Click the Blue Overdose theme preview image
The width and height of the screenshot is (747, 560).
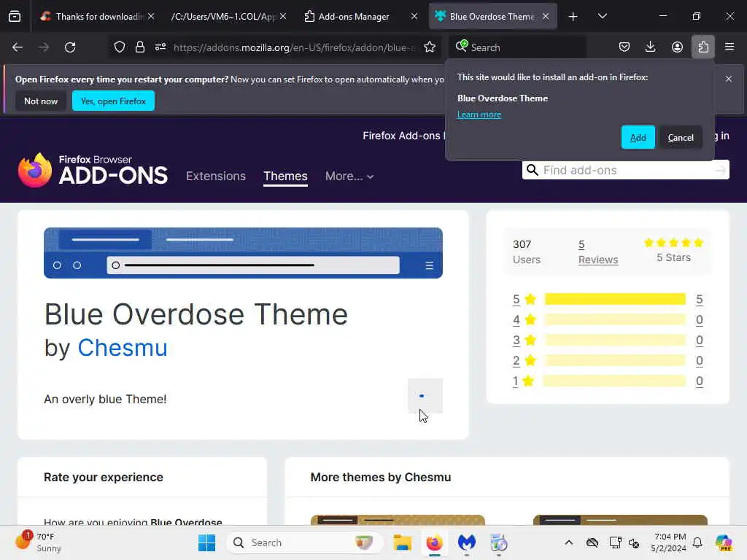point(243,253)
